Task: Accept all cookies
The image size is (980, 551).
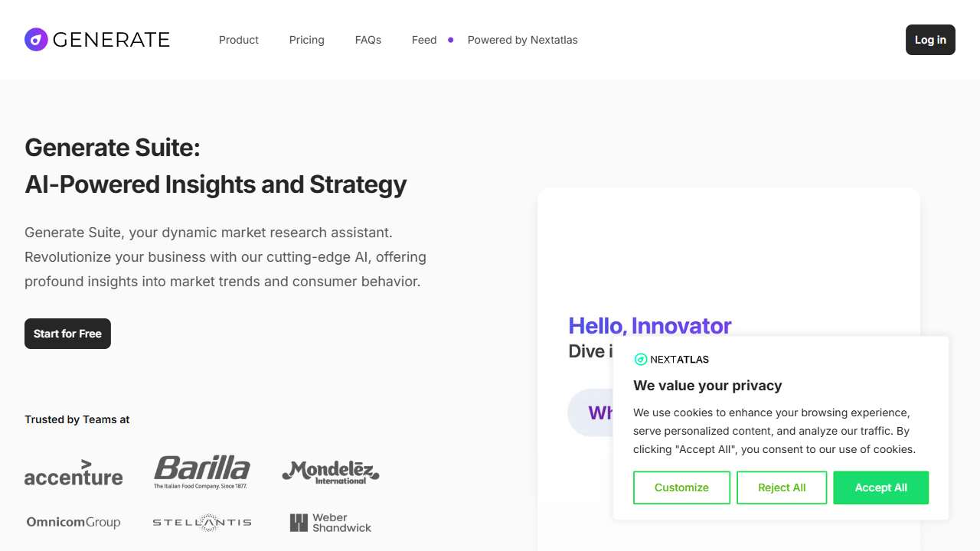Action: coord(880,487)
